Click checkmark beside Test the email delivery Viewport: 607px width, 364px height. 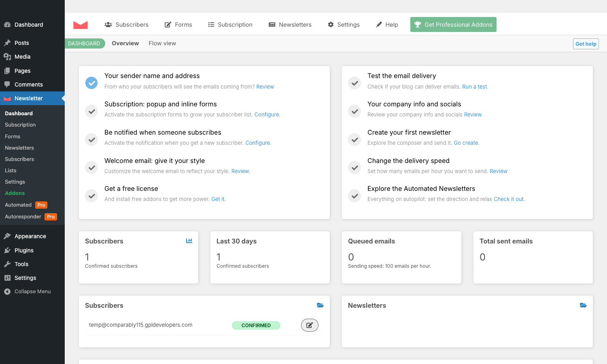pos(354,83)
